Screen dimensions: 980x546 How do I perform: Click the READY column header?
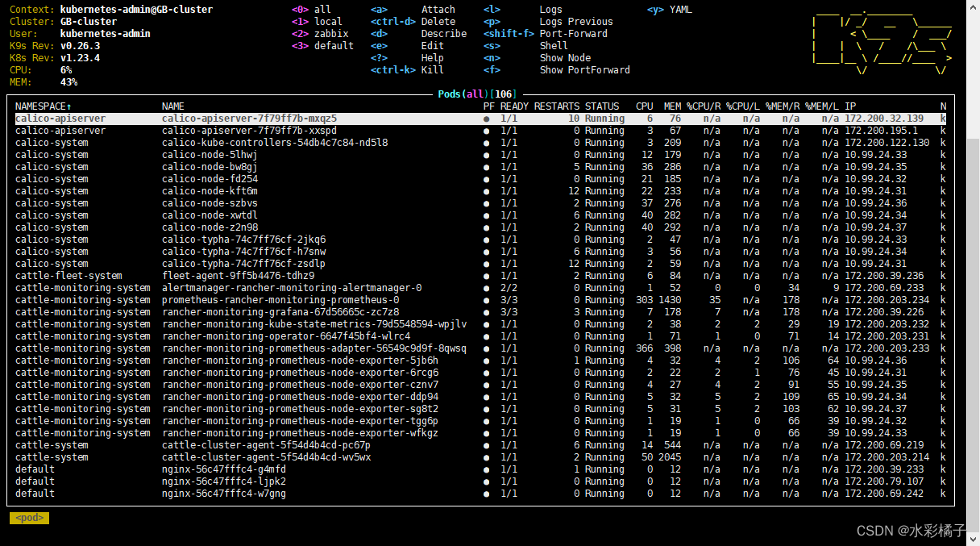(x=514, y=106)
